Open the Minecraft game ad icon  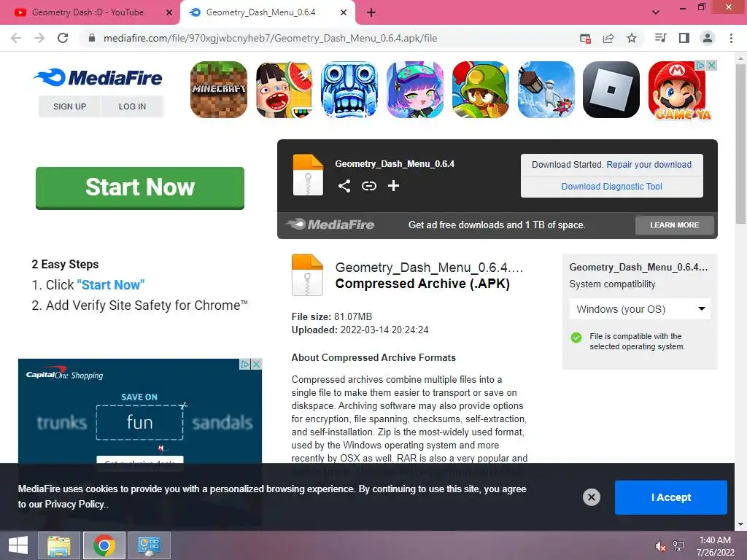tap(219, 90)
